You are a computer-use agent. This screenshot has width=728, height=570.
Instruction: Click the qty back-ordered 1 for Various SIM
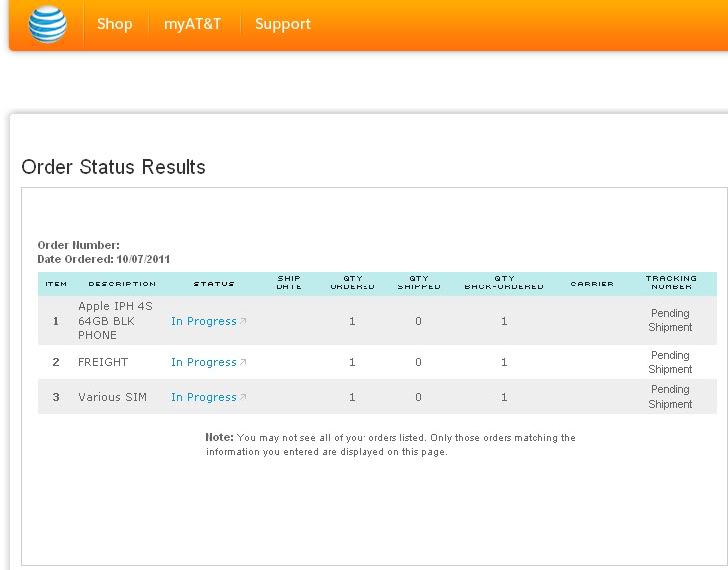tap(504, 397)
